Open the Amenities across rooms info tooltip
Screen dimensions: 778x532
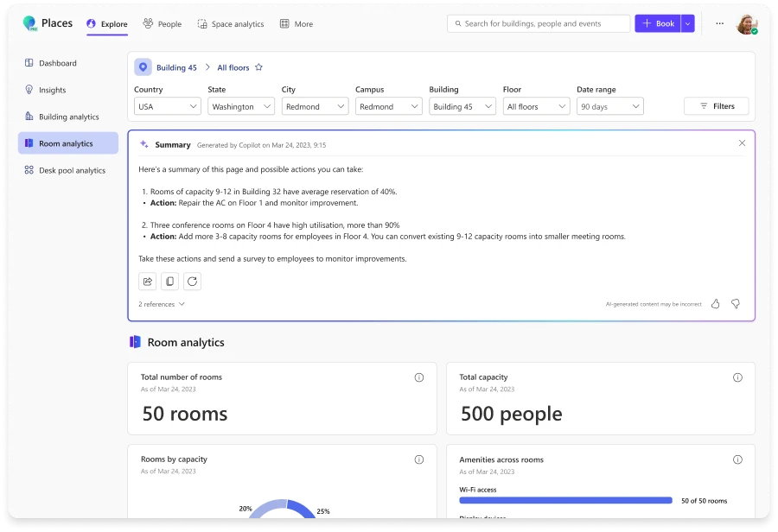(x=737, y=459)
